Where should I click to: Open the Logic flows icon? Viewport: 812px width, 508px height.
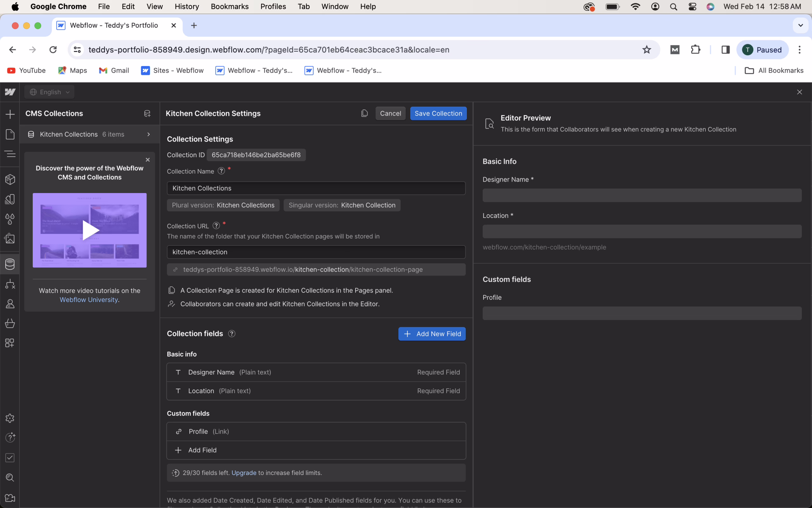(x=10, y=284)
